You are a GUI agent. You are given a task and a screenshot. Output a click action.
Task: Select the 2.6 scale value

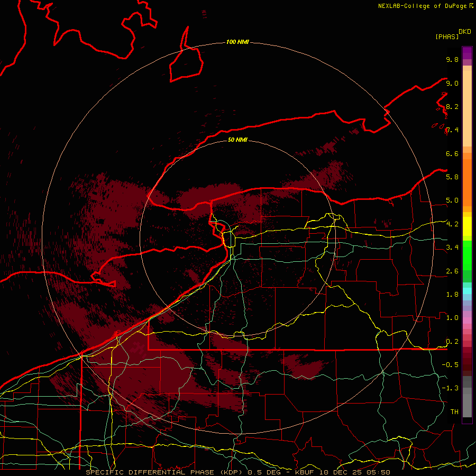coord(452,271)
